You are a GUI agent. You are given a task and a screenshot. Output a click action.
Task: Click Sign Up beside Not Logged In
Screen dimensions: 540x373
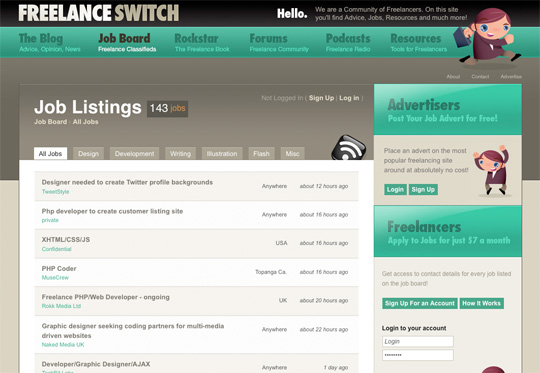click(x=321, y=98)
